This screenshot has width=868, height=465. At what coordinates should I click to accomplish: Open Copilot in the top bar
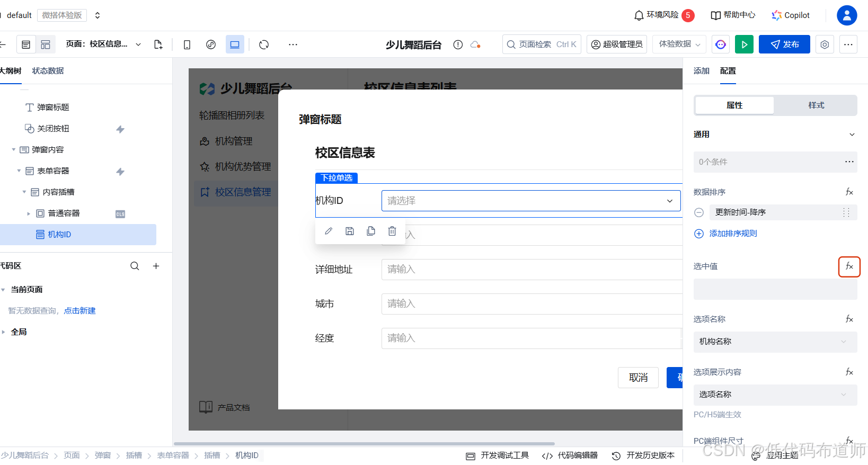[x=791, y=15]
